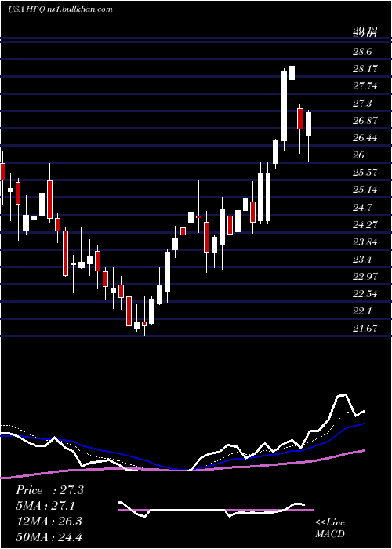The width and height of the screenshot is (392, 549).
Task: Click the 27.3 price axis label
Action: (x=362, y=104)
